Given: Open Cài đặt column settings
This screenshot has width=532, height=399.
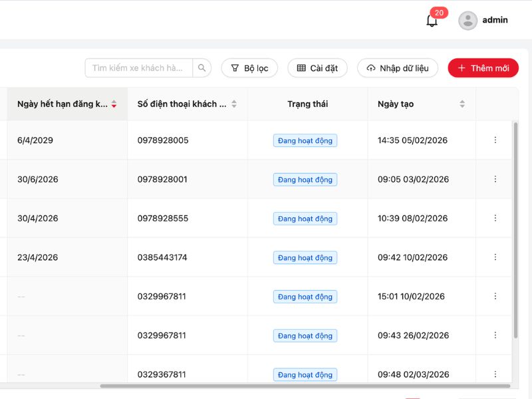Looking at the screenshot, I should click(317, 68).
